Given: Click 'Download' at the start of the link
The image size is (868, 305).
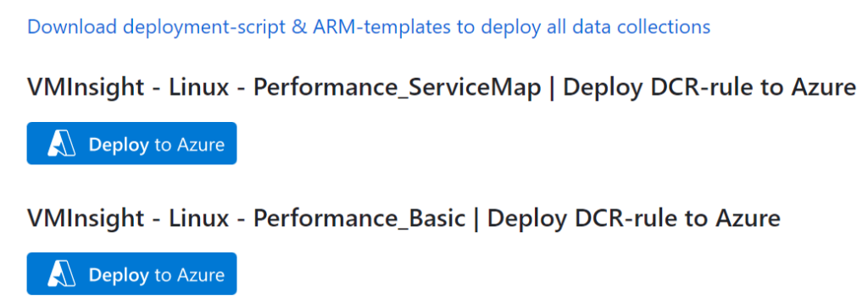Looking at the screenshot, I should point(72,26).
